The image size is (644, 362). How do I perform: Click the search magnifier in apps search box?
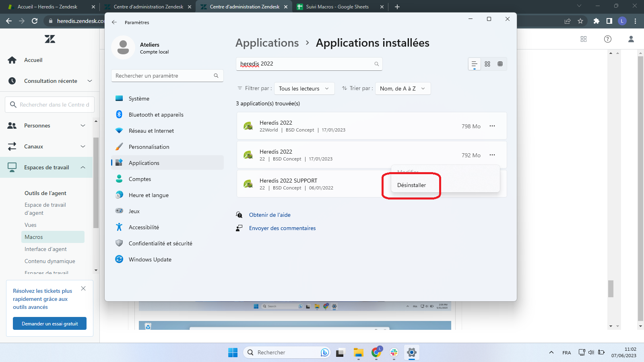pos(376,64)
